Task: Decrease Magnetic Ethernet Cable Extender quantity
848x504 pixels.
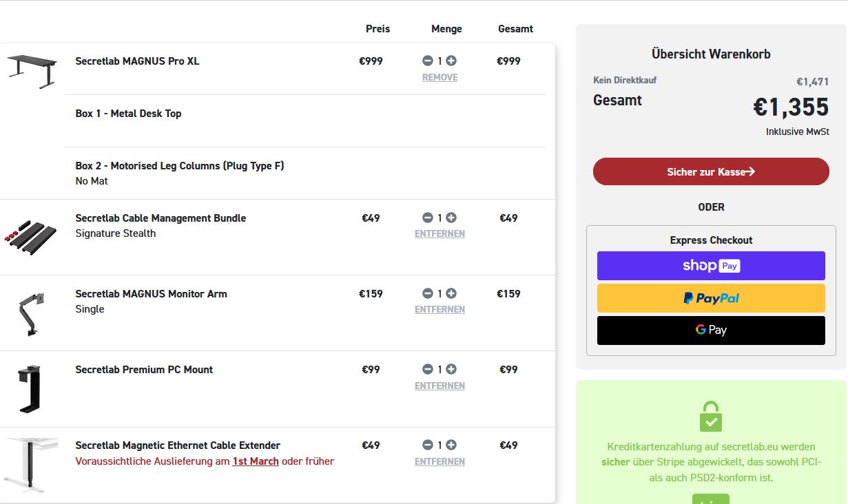Action: [x=428, y=445]
